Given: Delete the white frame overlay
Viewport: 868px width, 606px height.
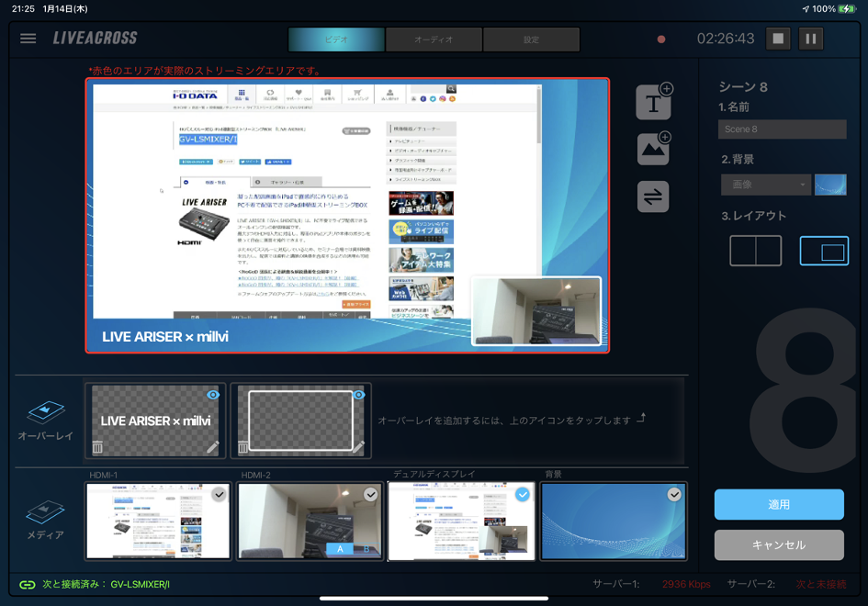Looking at the screenshot, I should 243,447.
